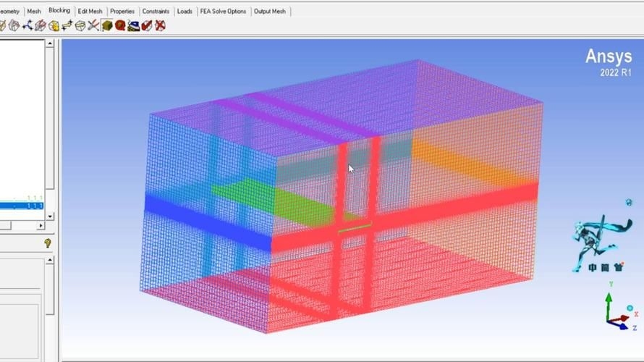Image resolution: width=644 pixels, height=362 pixels.
Task: Open the Edit Mesh tab
Action: coord(90,12)
